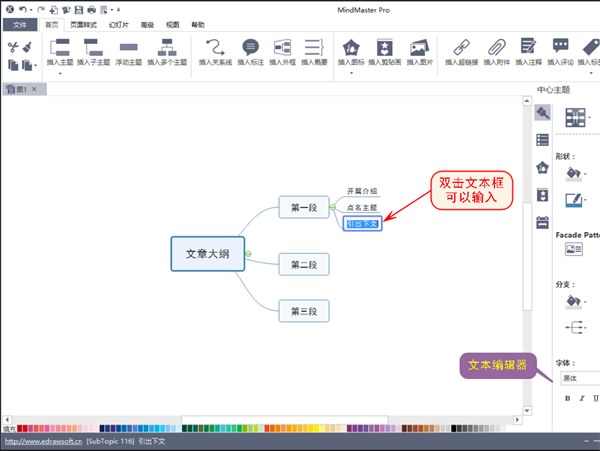Click 插入外框 boundary icon

tap(282, 48)
